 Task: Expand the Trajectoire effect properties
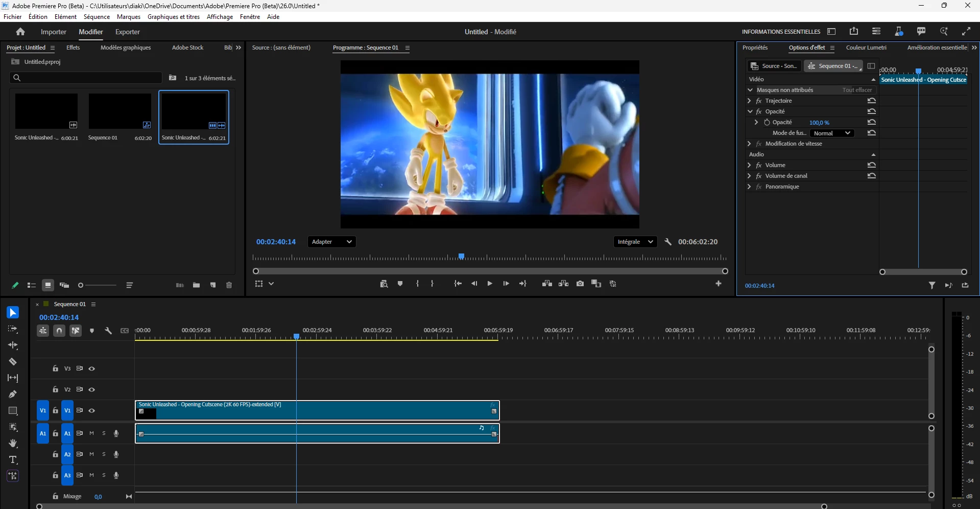pyautogui.click(x=749, y=101)
